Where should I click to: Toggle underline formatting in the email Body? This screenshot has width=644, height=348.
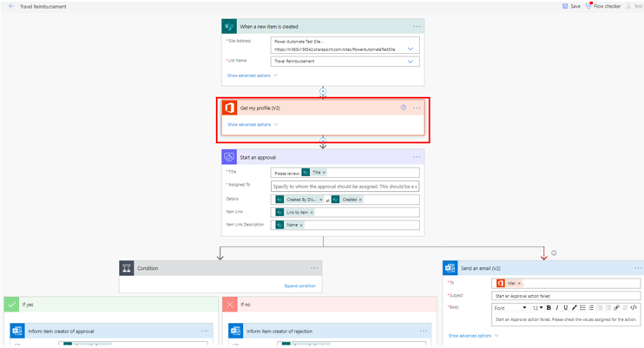pyautogui.click(x=566, y=308)
